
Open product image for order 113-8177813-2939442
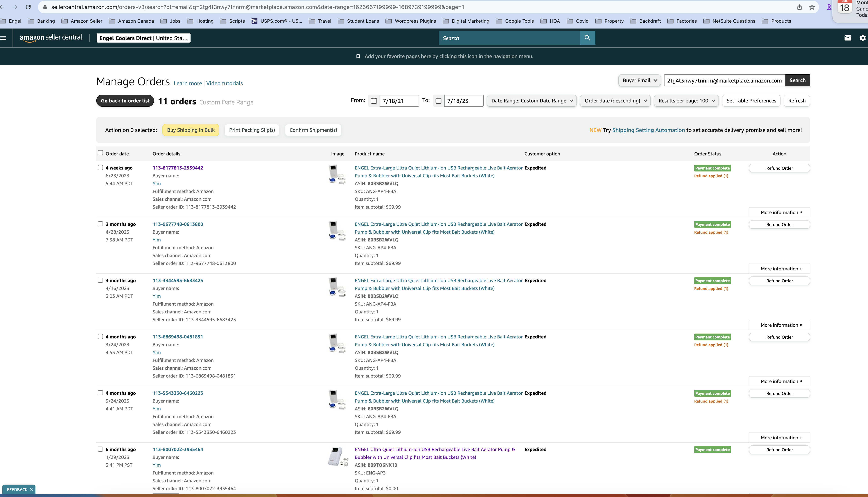337,174
